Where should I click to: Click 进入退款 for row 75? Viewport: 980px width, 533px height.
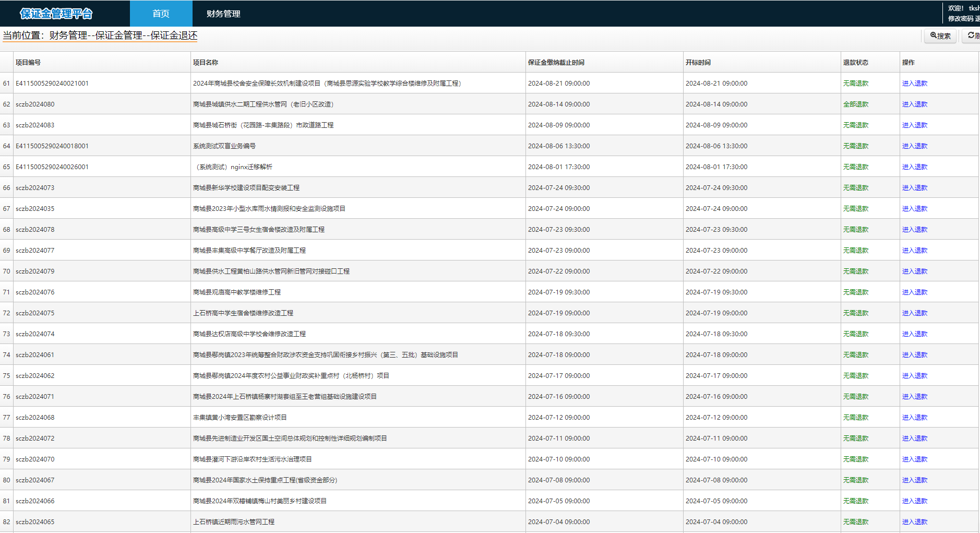tap(915, 376)
